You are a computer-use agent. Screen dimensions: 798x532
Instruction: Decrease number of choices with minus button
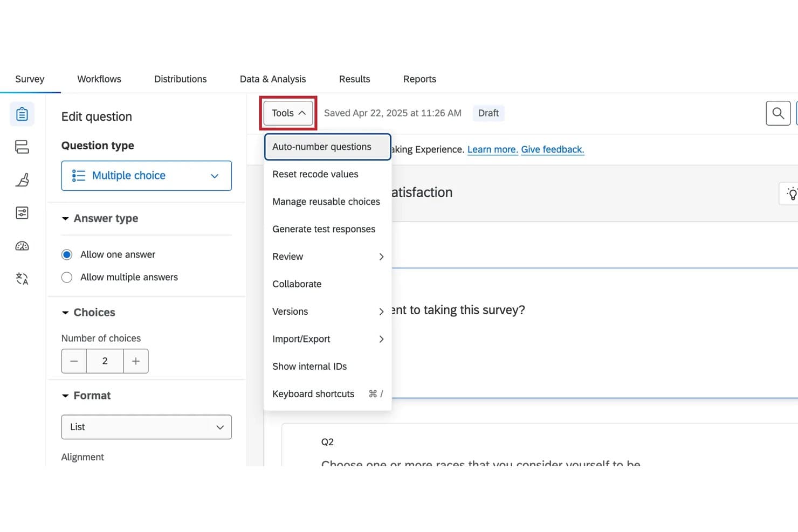(74, 361)
